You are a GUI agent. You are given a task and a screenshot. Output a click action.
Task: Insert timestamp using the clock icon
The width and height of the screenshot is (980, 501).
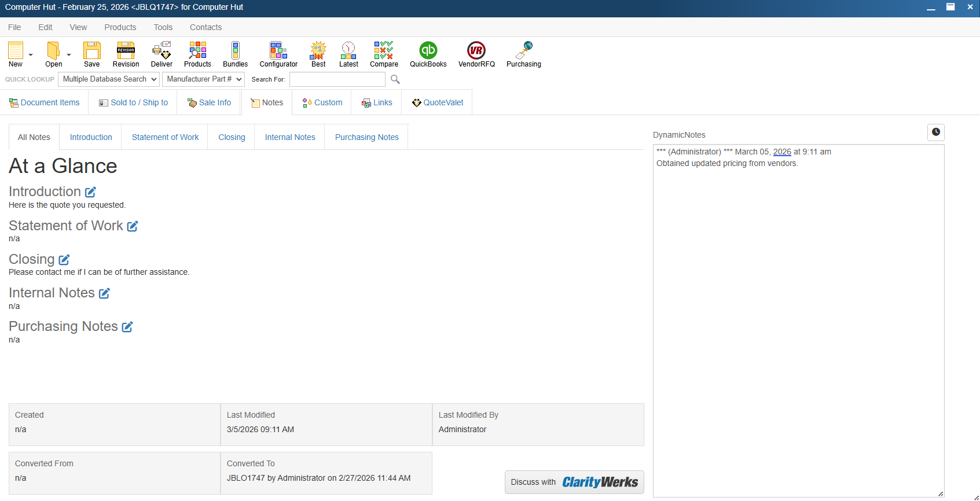935,132
